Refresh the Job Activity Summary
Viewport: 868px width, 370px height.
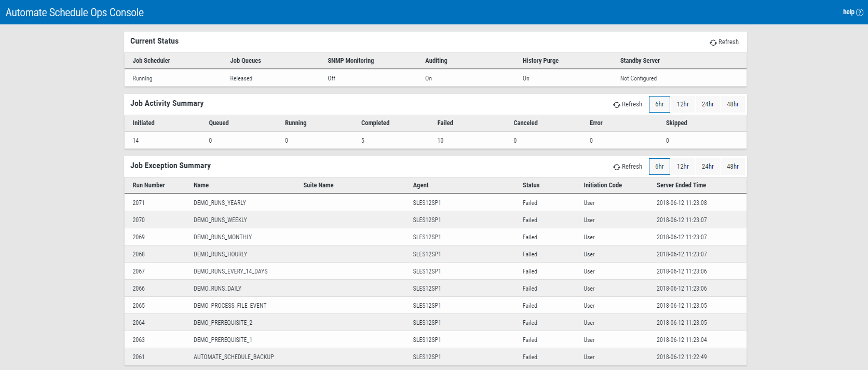tap(628, 104)
